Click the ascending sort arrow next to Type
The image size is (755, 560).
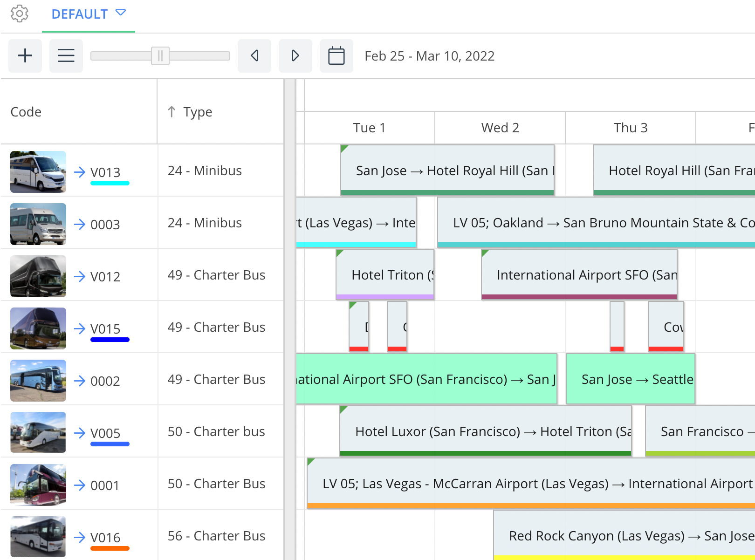[172, 112]
